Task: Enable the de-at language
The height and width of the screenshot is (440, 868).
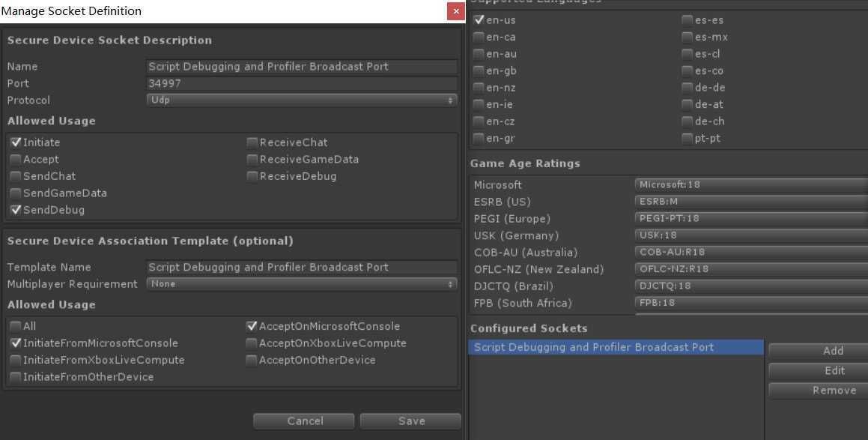Action: [688, 104]
